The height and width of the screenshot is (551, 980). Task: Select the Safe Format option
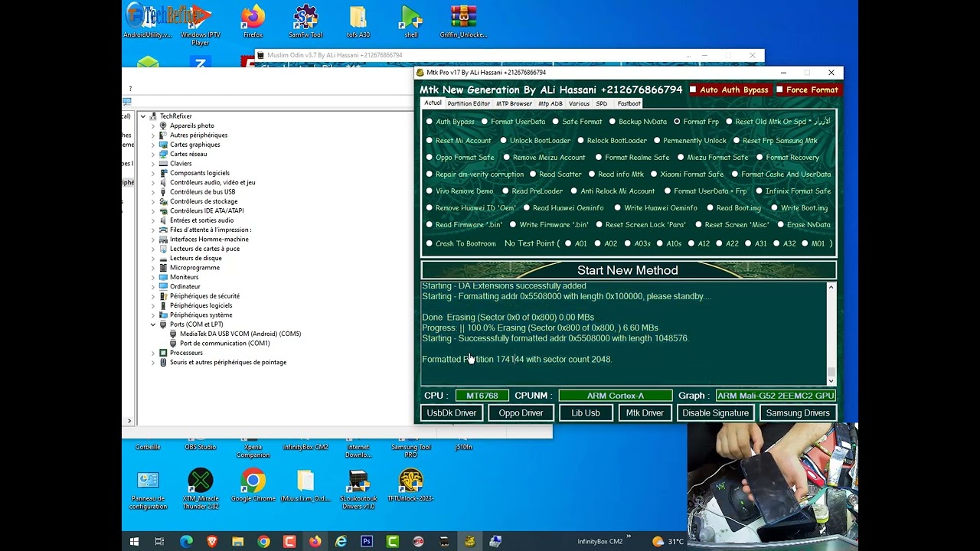(556, 122)
